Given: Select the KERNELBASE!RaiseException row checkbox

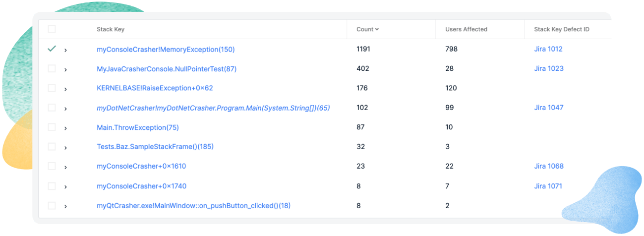Looking at the screenshot, I should pyautogui.click(x=52, y=88).
